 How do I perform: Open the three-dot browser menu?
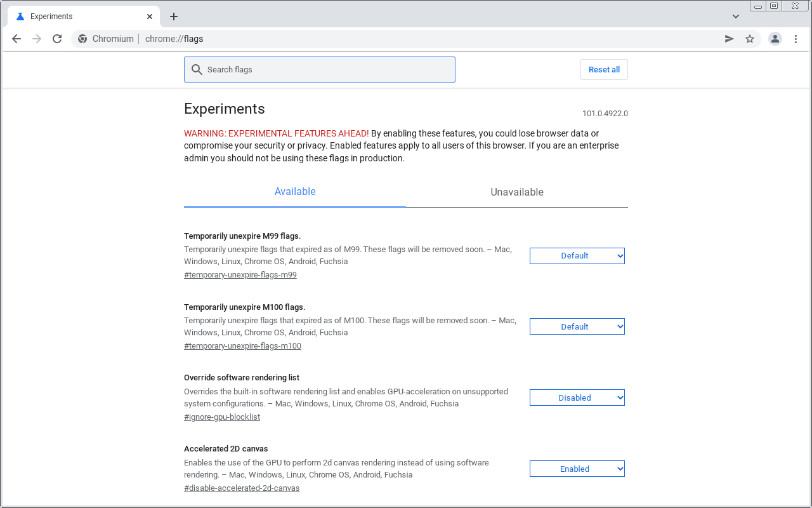796,39
